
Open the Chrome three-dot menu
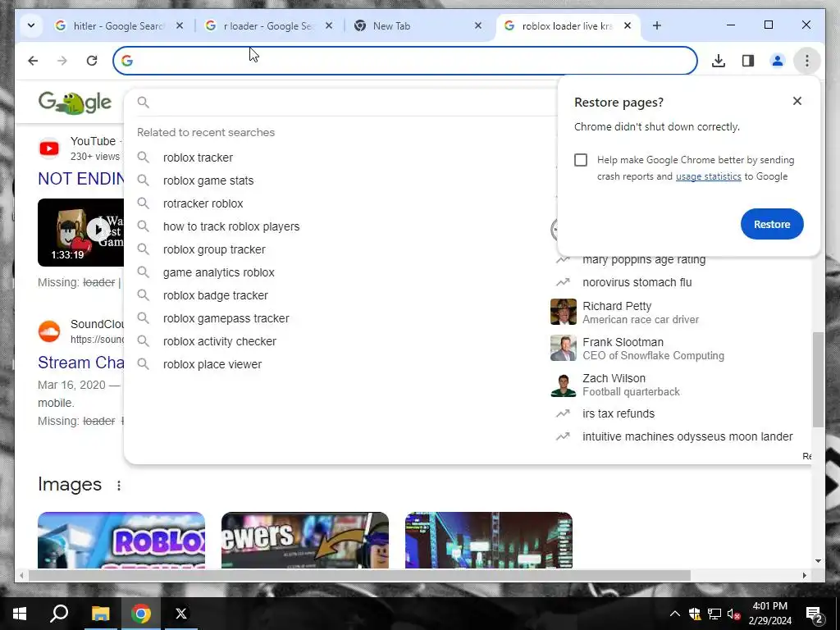(807, 61)
